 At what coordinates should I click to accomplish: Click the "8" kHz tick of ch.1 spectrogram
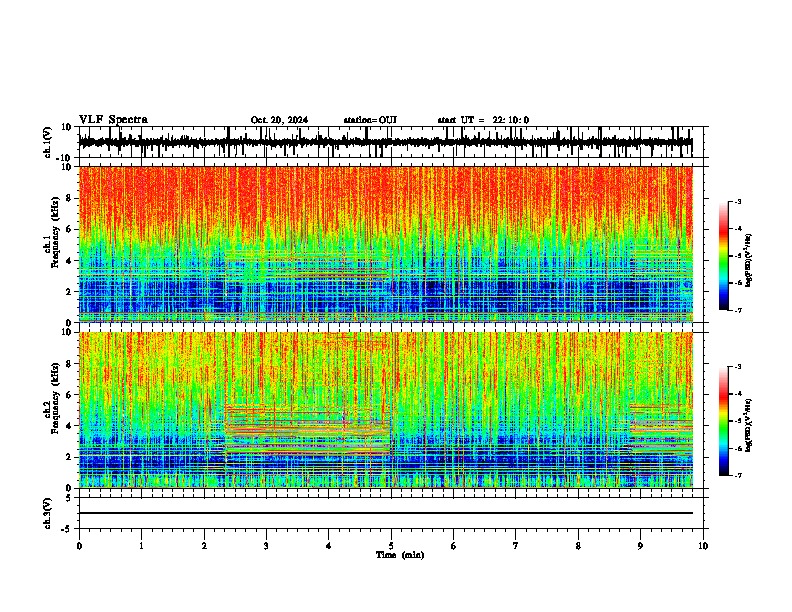(70, 198)
